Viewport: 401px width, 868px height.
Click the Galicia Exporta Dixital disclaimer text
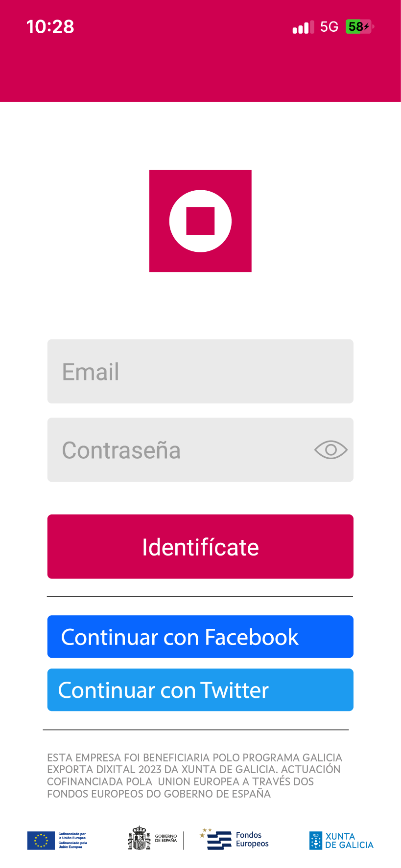pyautogui.click(x=194, y=776)
